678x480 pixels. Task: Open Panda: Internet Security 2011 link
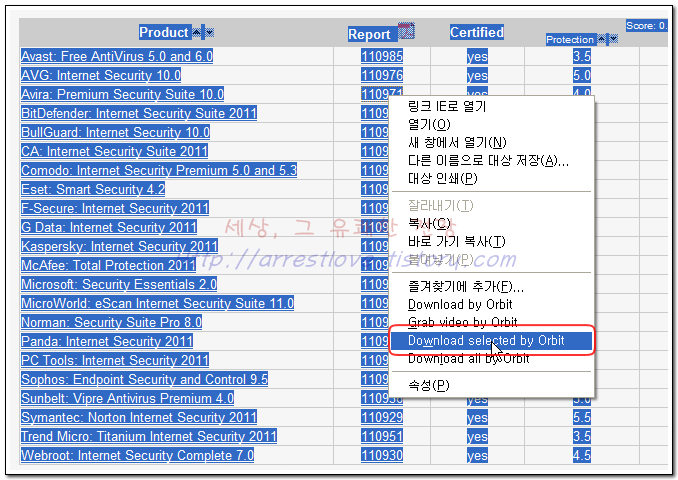pos(107,341)
